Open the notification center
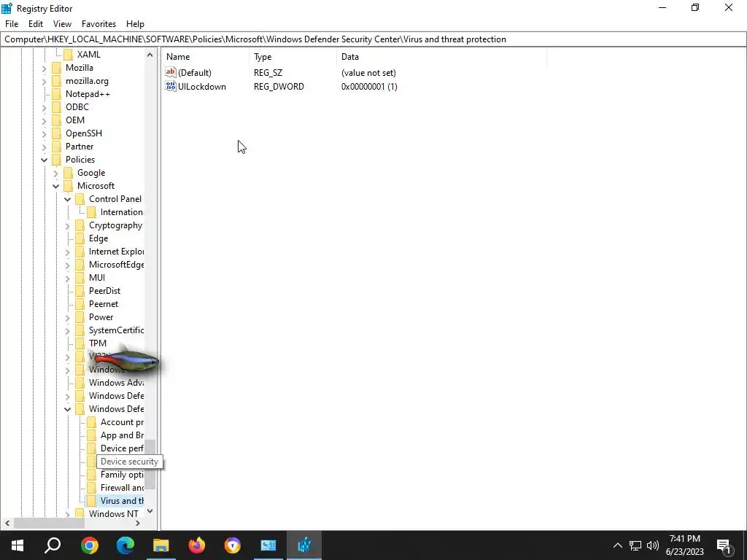This screenshot has height=560, width=747. point(724,545)
